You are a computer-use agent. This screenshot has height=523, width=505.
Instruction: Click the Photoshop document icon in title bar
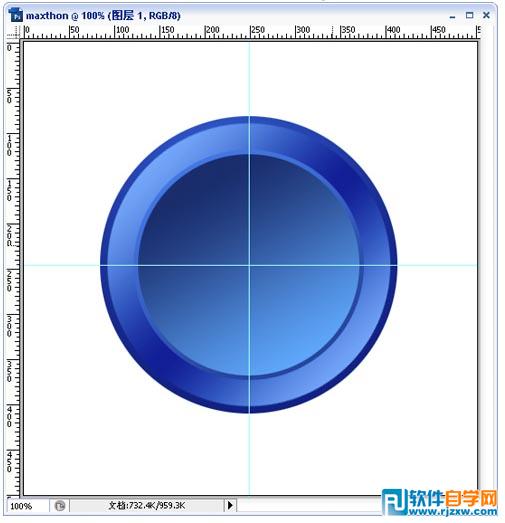[15, 15]
